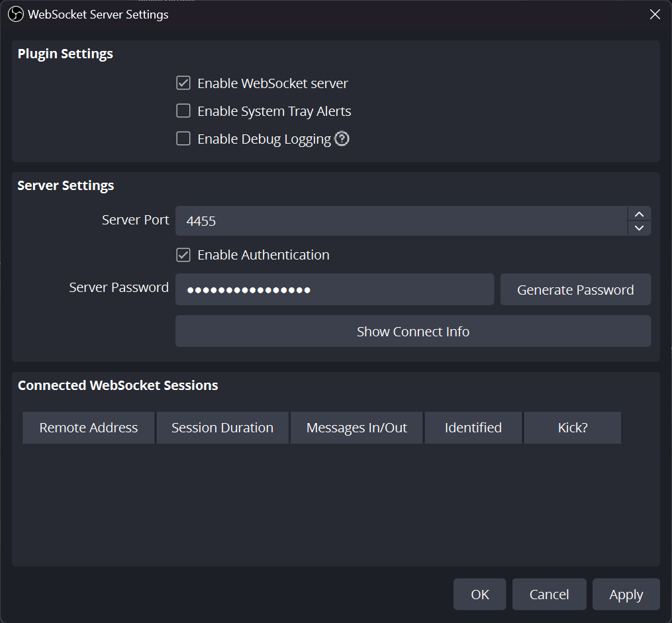Click the Connected WebSocket Sessions heading

pyautogui.click(x=118, y=385)
